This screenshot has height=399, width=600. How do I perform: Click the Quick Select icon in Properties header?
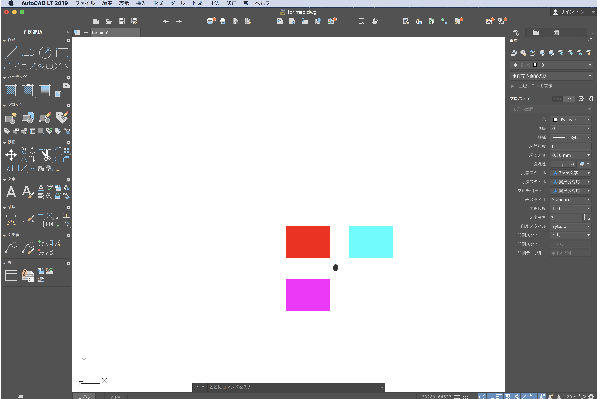[x=581, y=99]
